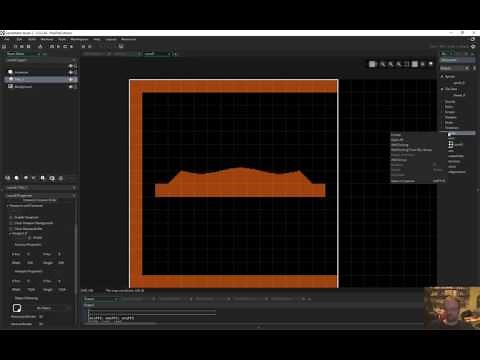480x360 pixels.
Task: Click the rightmost icon in canvas toolbar
Action: point(431,64)
